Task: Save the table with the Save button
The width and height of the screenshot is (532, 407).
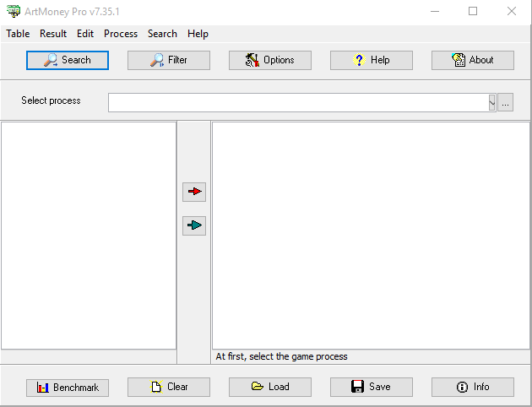Action: tap(372, 387)
